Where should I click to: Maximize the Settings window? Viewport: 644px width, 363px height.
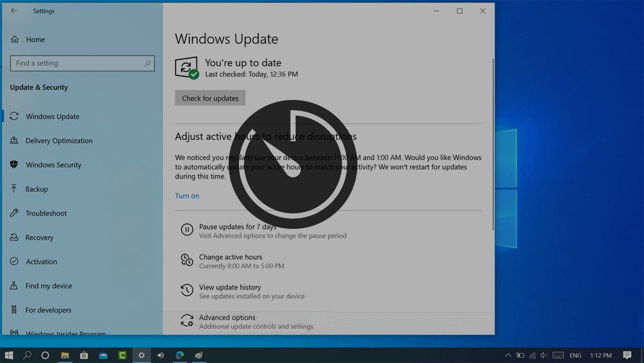[460, 11]
